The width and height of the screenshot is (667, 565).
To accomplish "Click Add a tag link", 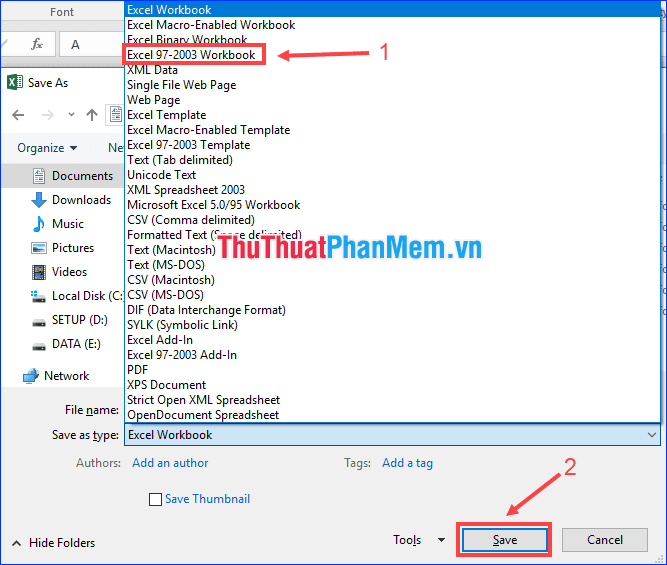I will coord(407,463).
